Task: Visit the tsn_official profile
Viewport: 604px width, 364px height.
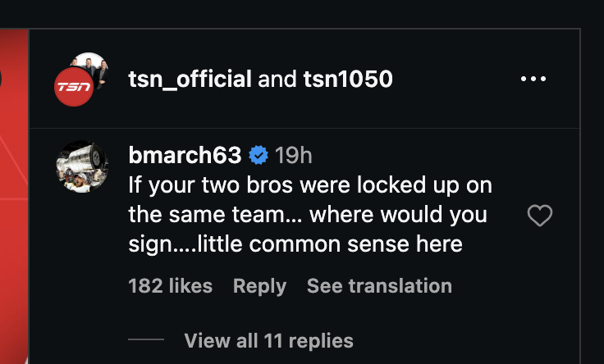Action: 190,80
